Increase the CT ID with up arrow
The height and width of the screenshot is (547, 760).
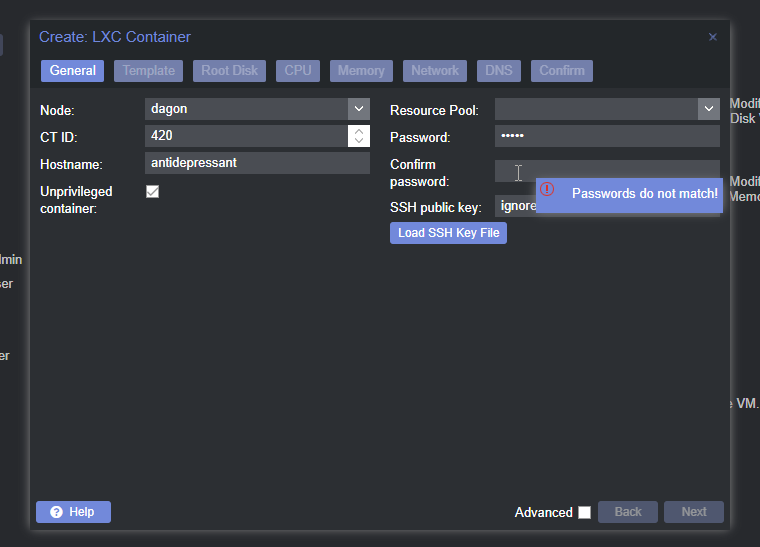[x=359, y=131]
